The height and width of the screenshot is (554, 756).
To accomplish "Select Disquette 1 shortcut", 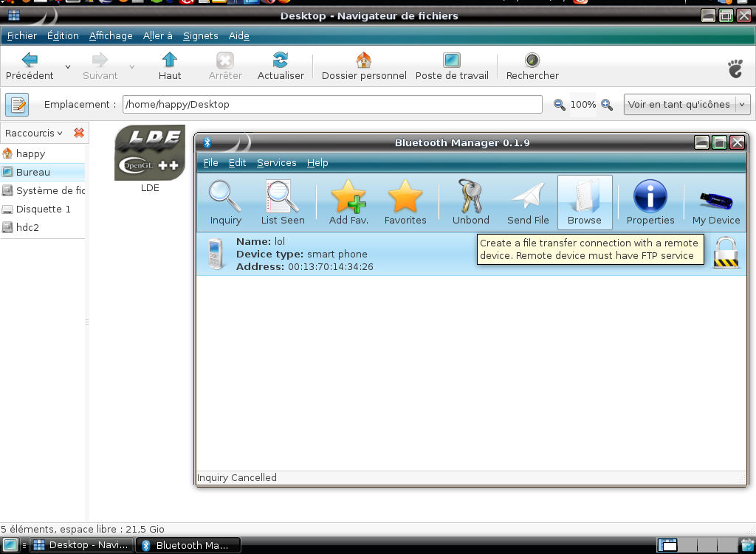I will tap(42, 209).
